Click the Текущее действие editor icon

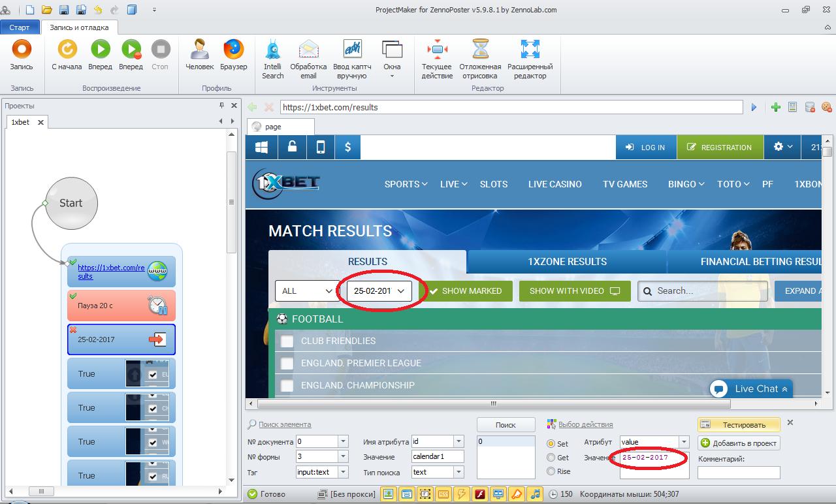pos(437,59)
